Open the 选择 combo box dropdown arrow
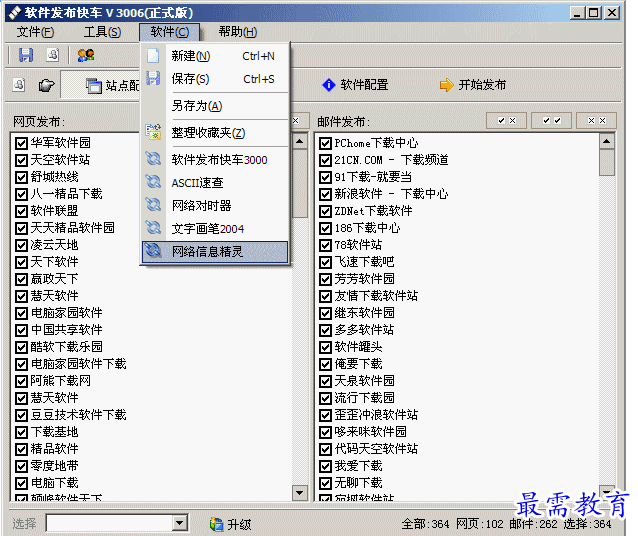 179,523
